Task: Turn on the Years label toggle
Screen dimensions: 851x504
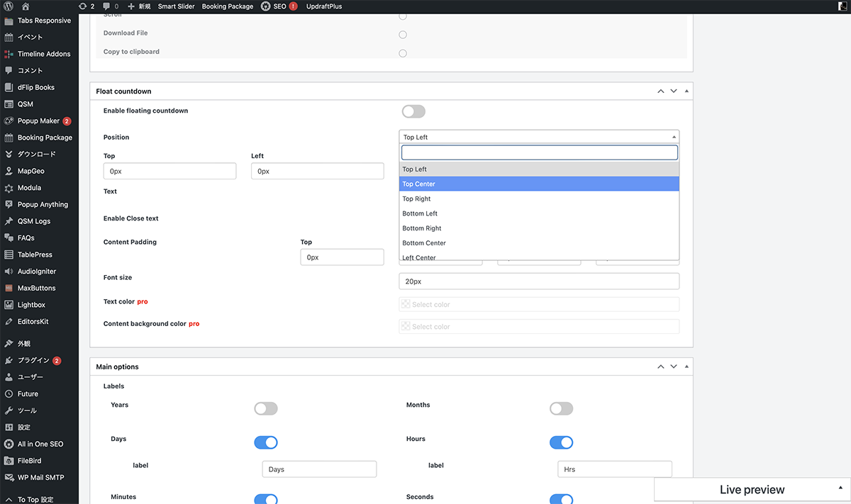Action: [266, 408]
